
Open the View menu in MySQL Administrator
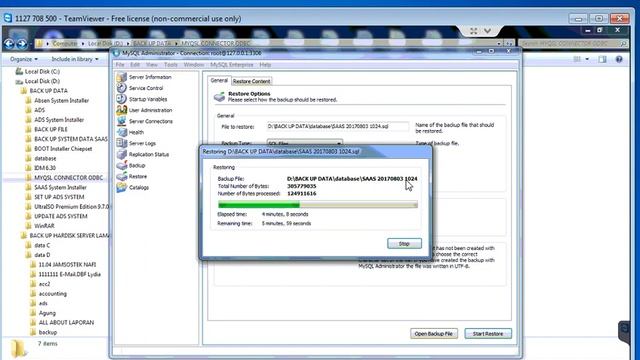151,65
